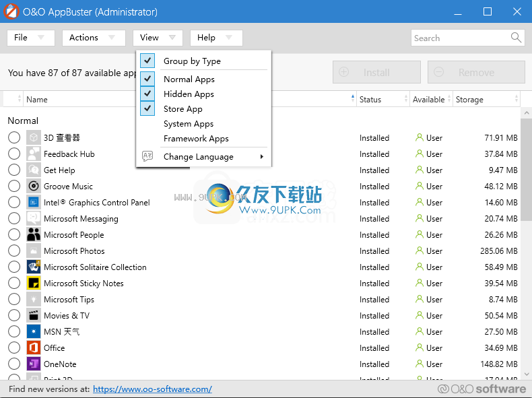Click the Microsoft Messaging app icon
Viewport: 532px width, 398px height.
click(34, 218)
